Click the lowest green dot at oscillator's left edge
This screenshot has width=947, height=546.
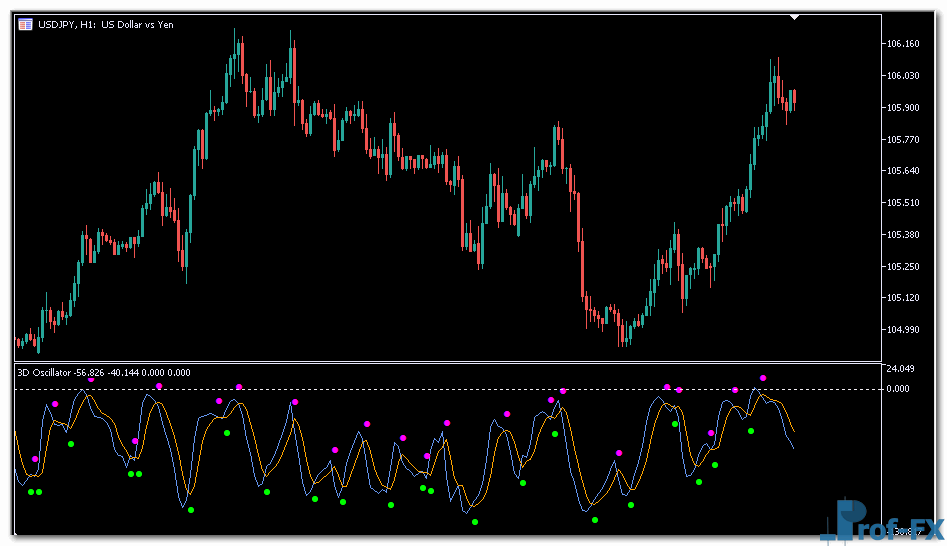(x=31, y=492)
